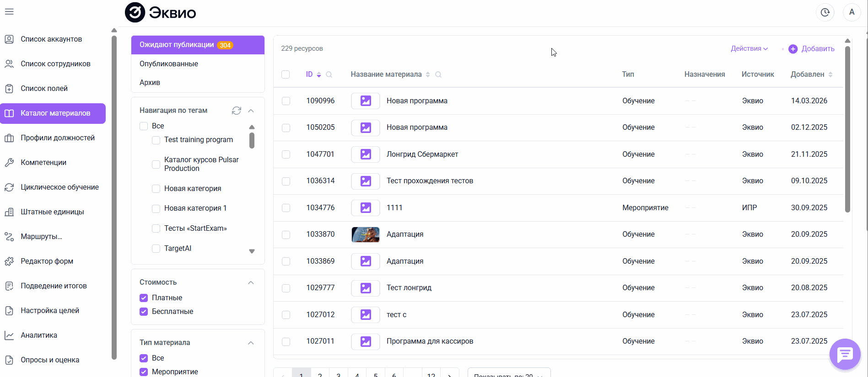The image size is (868, 377).
Task: Click the Подведение итогов icon
Action: coord(9,286)
